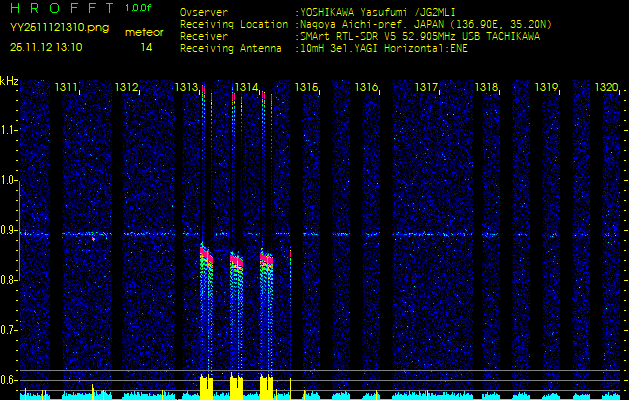Viewport: 629px width, 400px height.
Task: Click the 0.9 frequency axis label
Action: pyautogui.click(x=9, y=231)
